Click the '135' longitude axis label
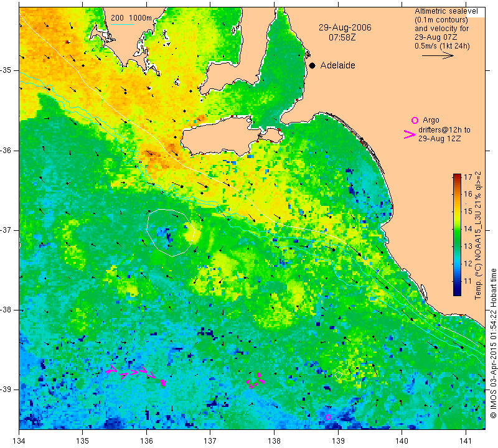This screenshot has width=498, height=448. [83, 441]
